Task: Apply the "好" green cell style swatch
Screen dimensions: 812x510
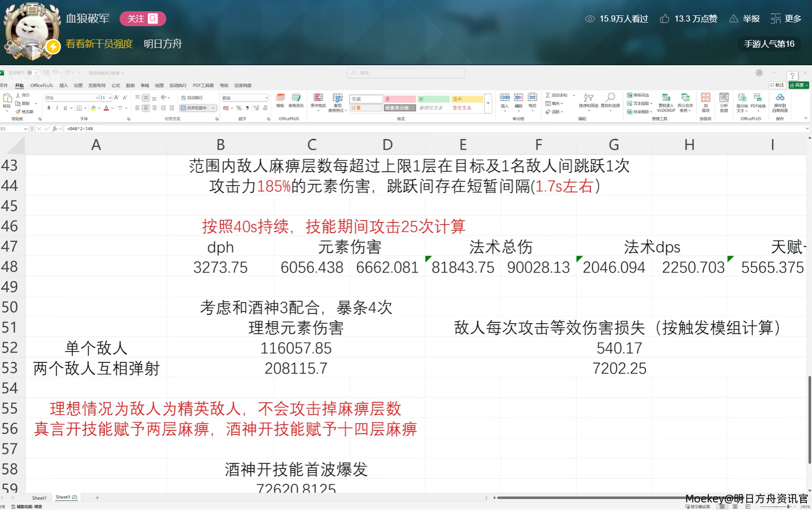Action: pos(433,99)
